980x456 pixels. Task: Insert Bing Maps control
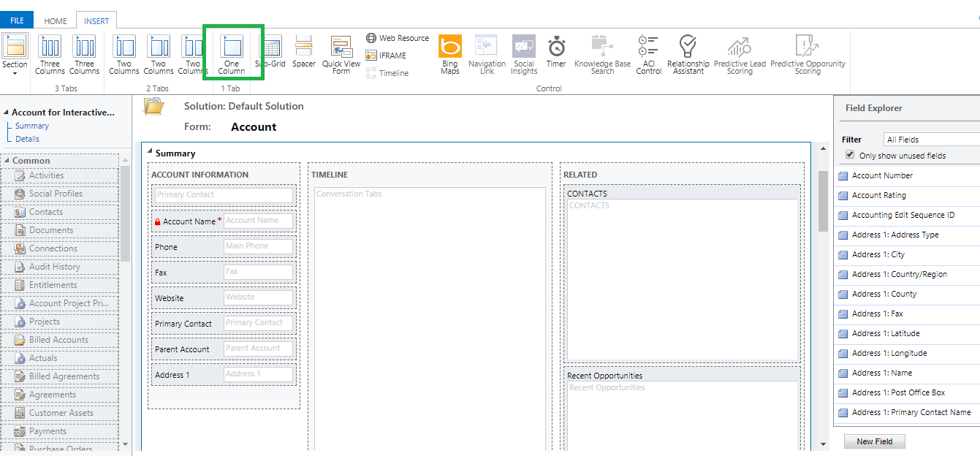pyautogui.click(x=450, y=55)
